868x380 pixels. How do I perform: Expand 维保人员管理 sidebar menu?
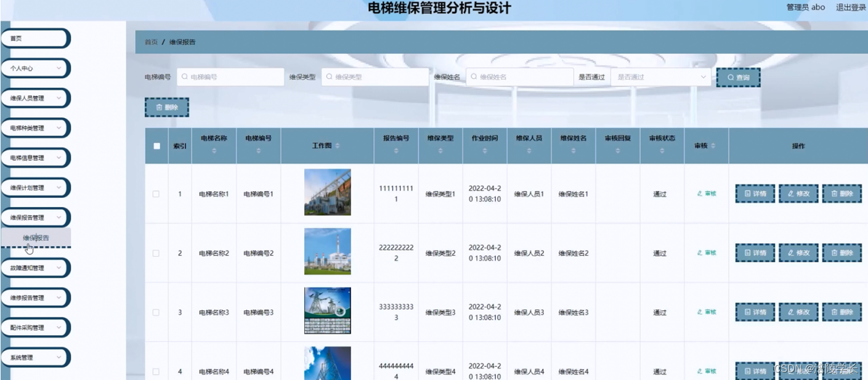[x=35, y=98]
